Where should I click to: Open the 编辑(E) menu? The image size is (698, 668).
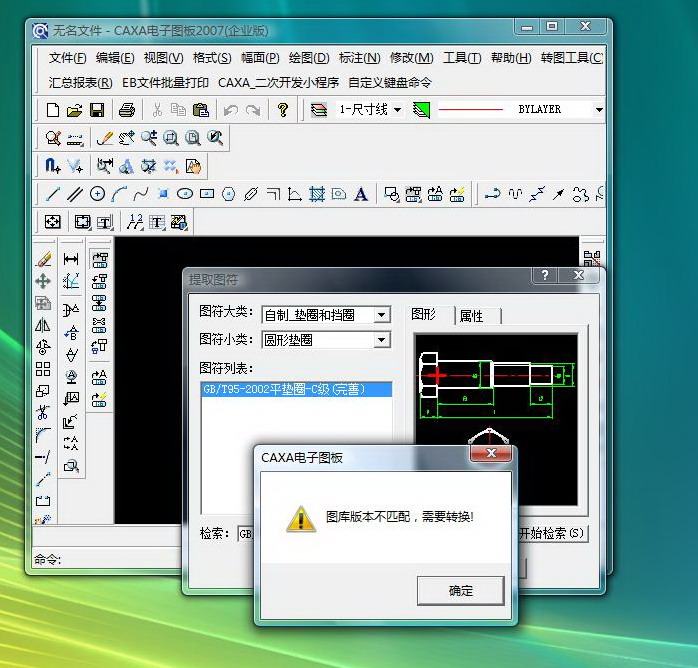(x=115, y=58)
